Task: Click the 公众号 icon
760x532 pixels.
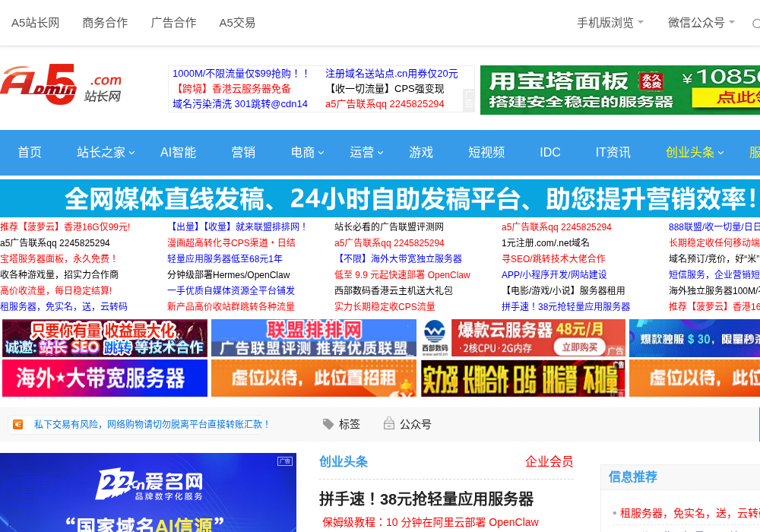Action: pos(388,424)
